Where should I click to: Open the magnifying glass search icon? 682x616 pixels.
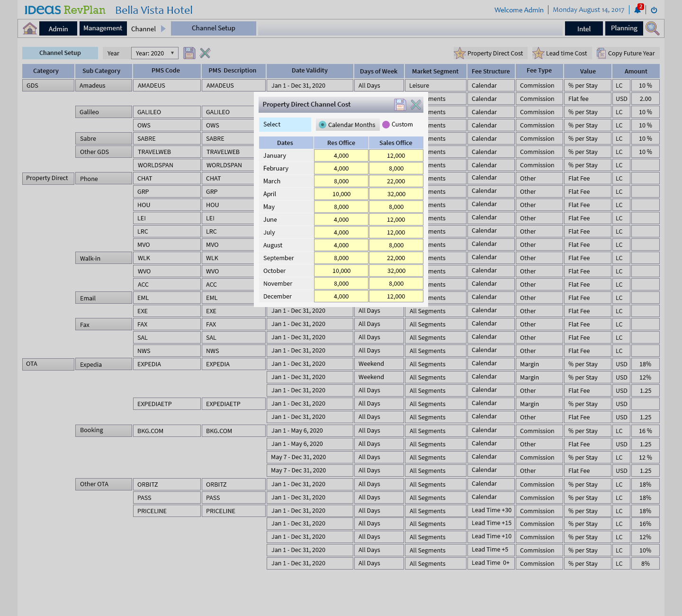(652, 28)
